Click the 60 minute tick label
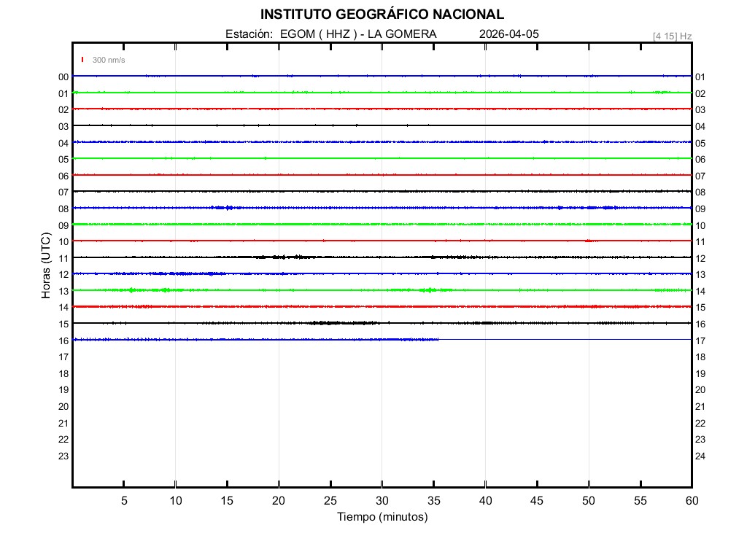 click(x=691, y=500)
